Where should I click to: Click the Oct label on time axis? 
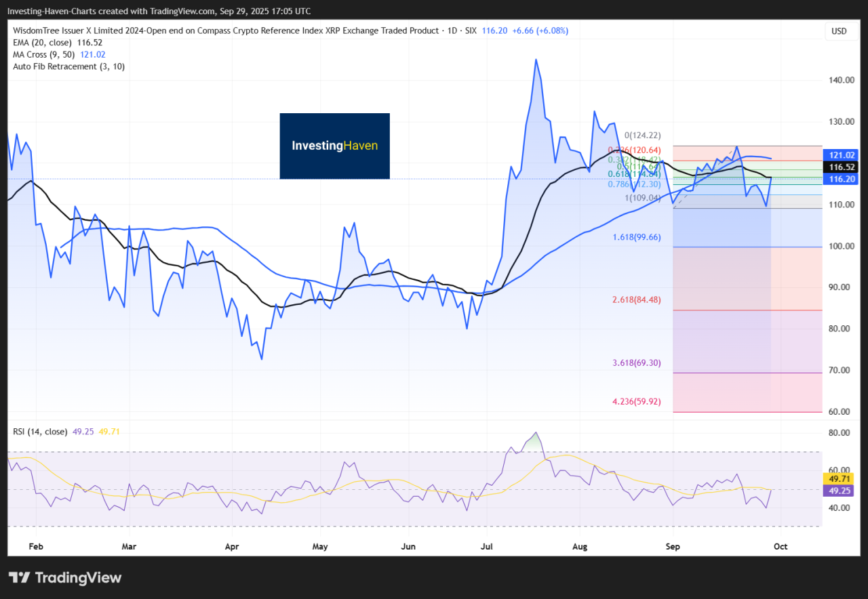(x=781, y=545)
